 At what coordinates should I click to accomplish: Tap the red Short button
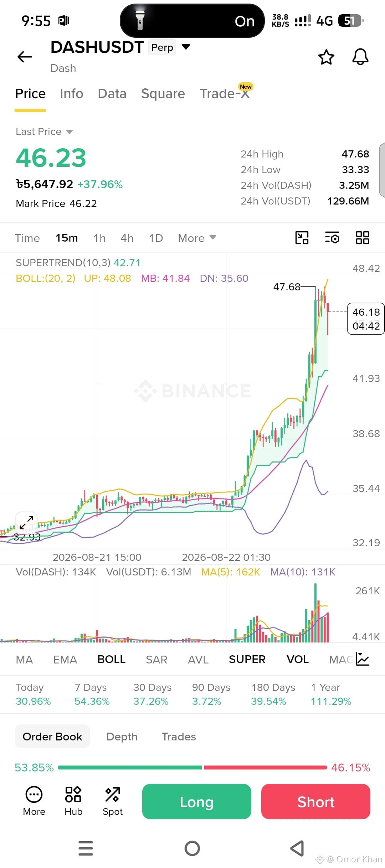(x=316, y=802)
